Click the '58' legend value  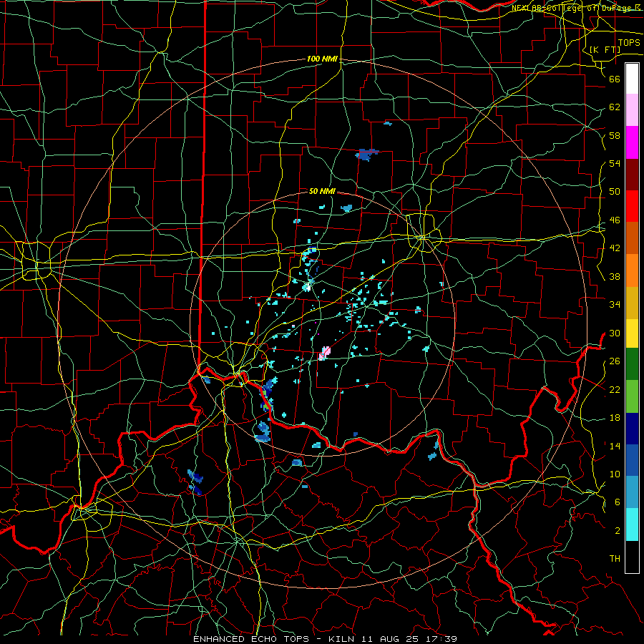tap(615, 135)
